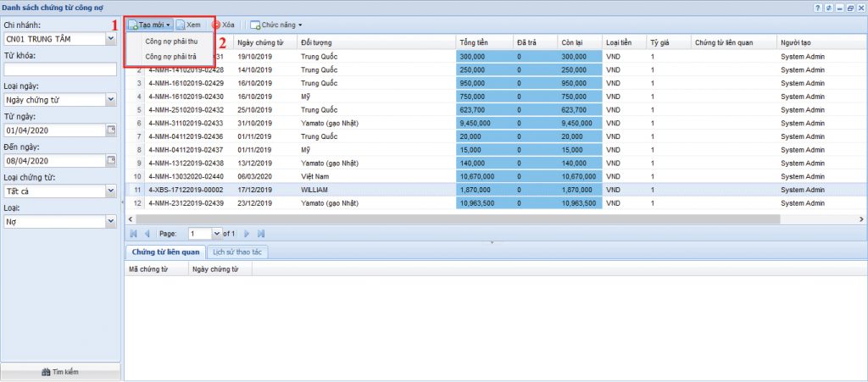Switch to Chứng từ liên quan tab

tap(165, 252)
